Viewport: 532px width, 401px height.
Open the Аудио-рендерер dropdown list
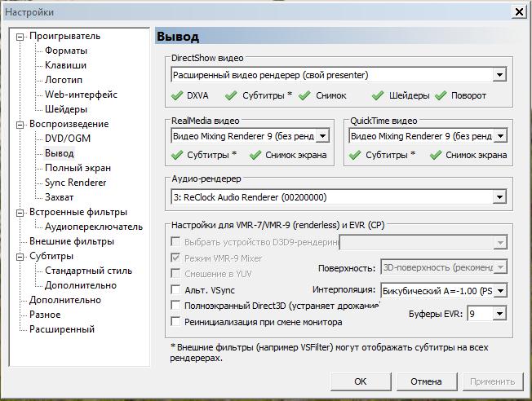pyautogui.click(x=499, y=197)
